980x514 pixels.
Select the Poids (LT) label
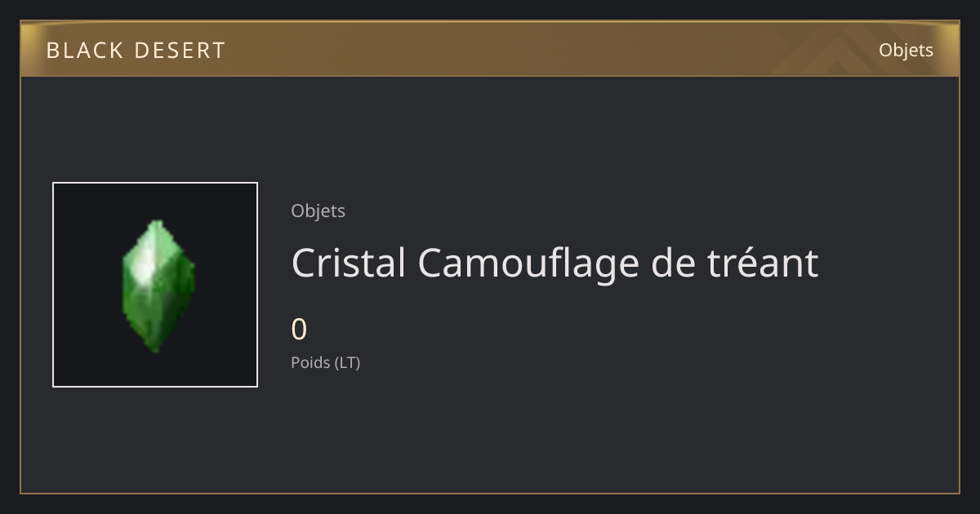325,362
